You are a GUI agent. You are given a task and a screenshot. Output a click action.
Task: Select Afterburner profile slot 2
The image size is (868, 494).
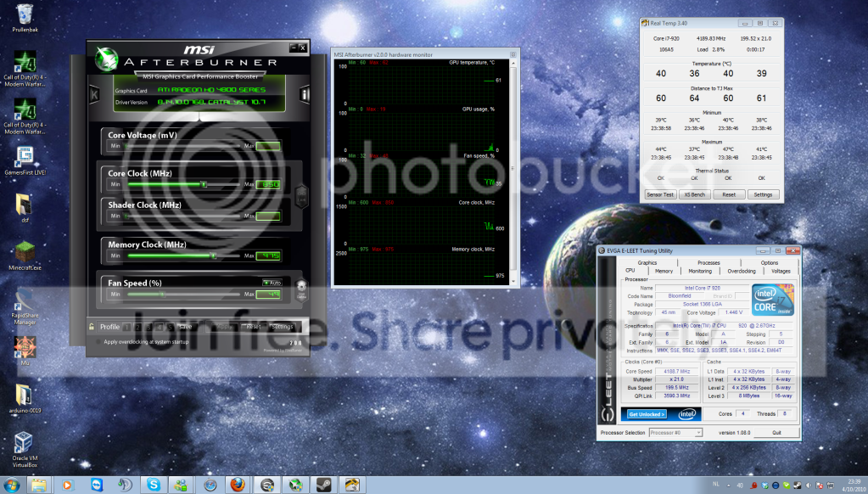(137, 327)
